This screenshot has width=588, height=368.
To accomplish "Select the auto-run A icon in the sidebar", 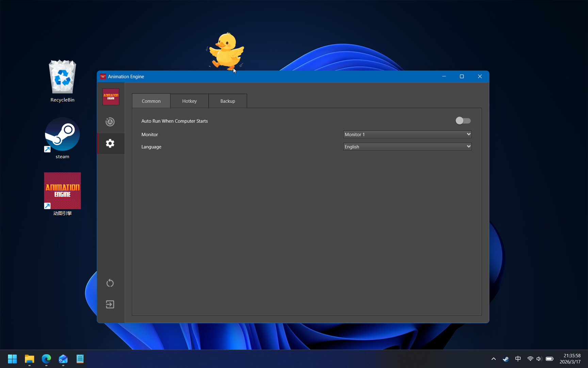I will point(110,122).
